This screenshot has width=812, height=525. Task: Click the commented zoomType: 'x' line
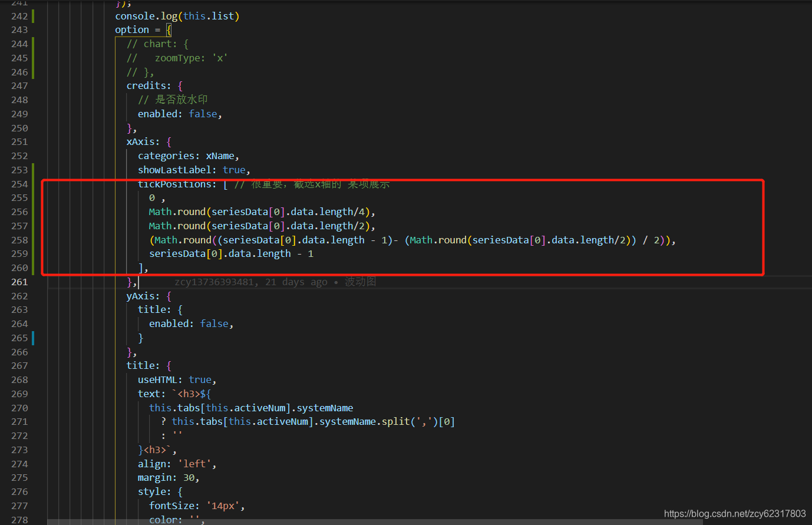tap(177, 58)
